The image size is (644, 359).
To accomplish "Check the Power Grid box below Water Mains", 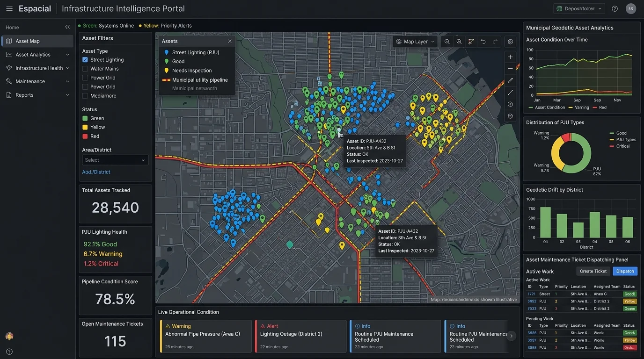I will coord(85,78).
